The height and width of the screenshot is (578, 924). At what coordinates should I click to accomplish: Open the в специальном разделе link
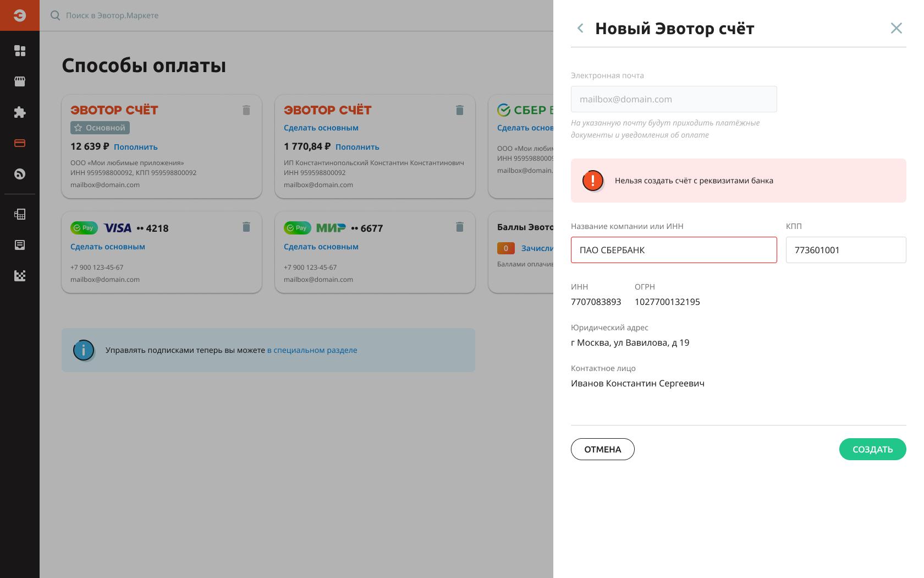click(x=312, y=350)
